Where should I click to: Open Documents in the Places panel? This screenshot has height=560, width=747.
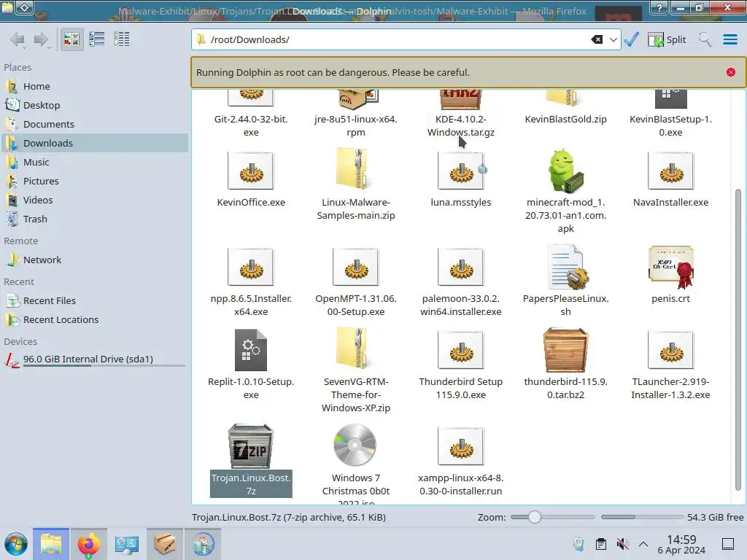(x=95, y=124)
